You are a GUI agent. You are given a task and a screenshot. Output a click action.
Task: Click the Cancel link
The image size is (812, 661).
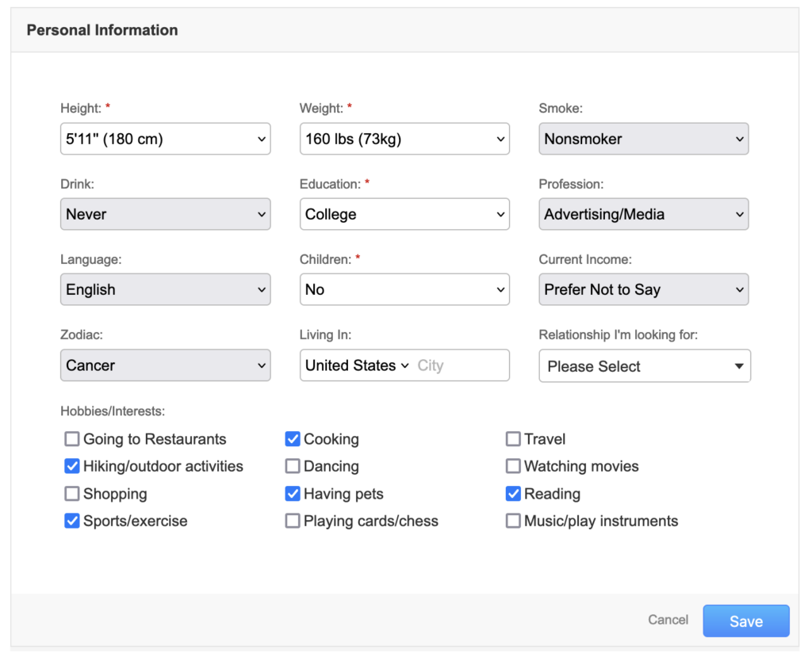[668, 620]
